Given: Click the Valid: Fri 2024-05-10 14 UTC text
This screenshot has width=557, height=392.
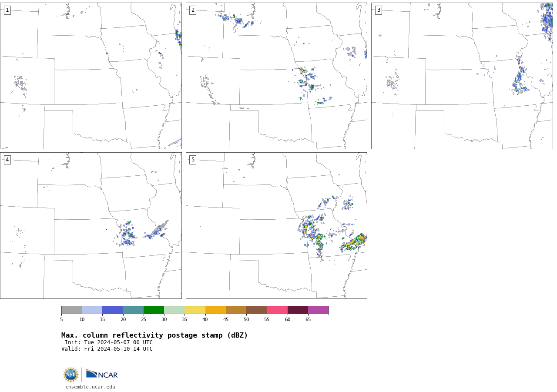Looking at the screenshot, I should click(x=107, y=349).
